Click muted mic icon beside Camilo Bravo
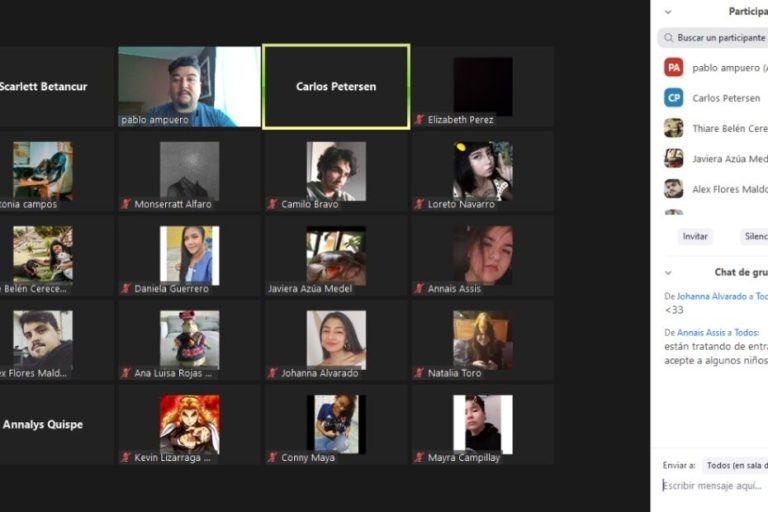Screen dimensions: 768x512 click(x=273, y=204)
